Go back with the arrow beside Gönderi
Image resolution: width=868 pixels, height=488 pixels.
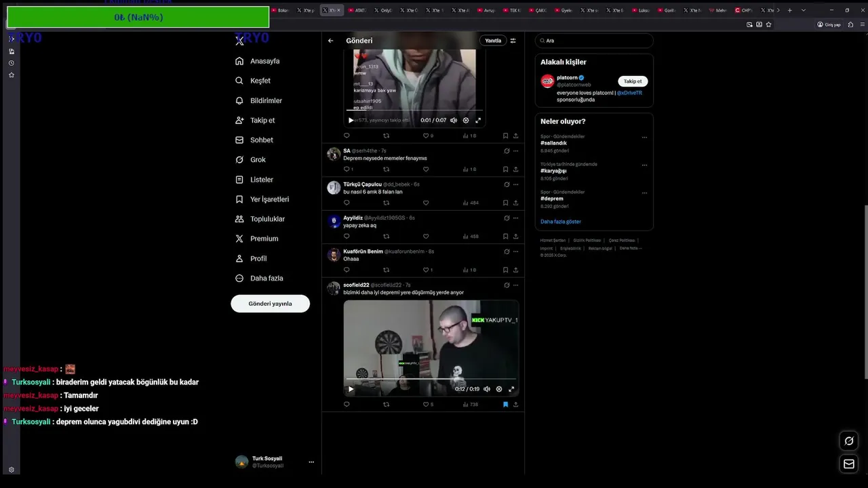[331, 41]
